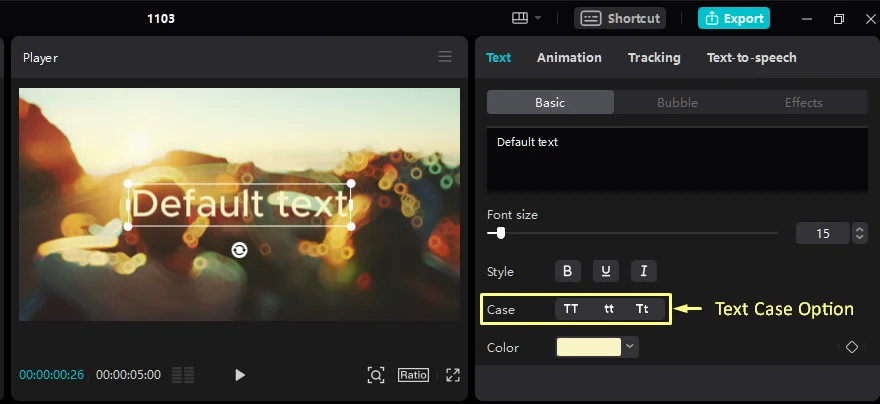Toggle Bold text style
Viewport: 880px width, 404px height.
coord(567,272)
